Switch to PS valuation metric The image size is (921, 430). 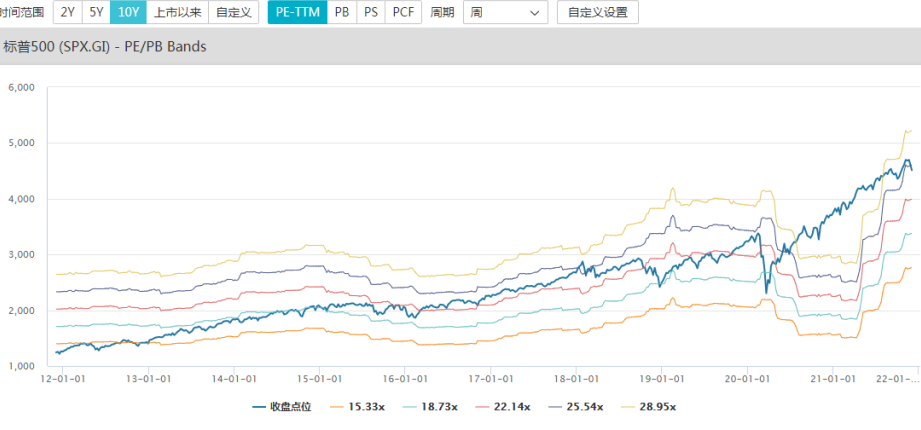[x=371, y=12]
